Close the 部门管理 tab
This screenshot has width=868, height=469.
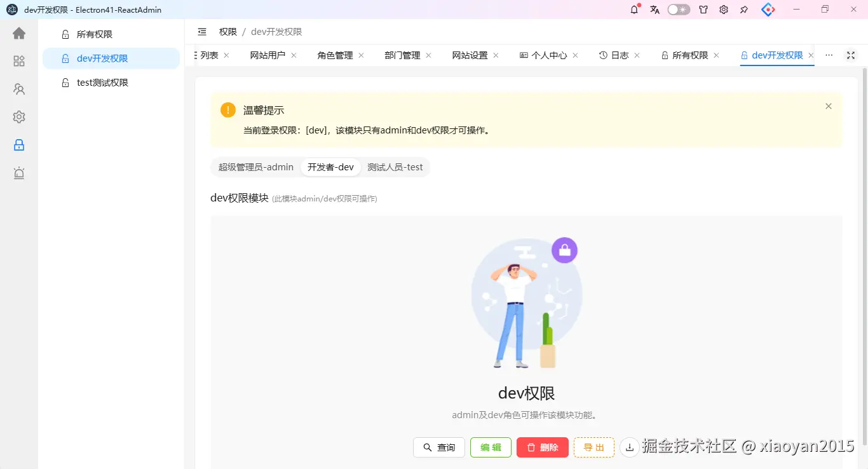[428, 55]
